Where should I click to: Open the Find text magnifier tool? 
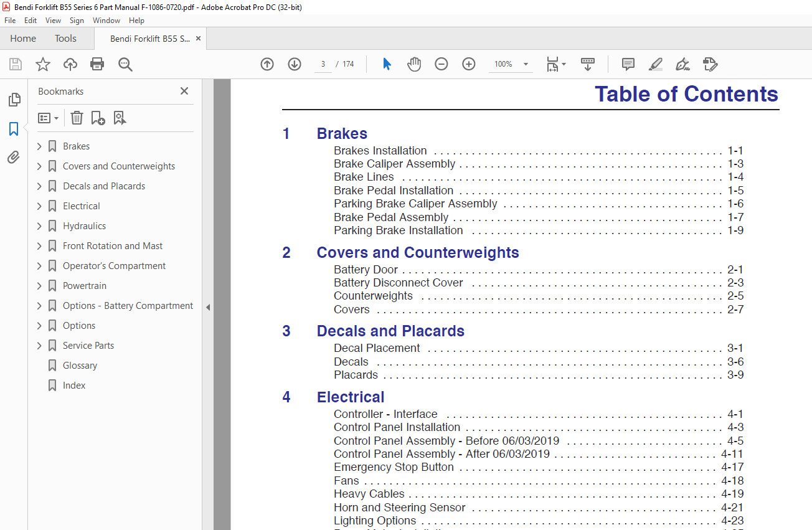125,64
